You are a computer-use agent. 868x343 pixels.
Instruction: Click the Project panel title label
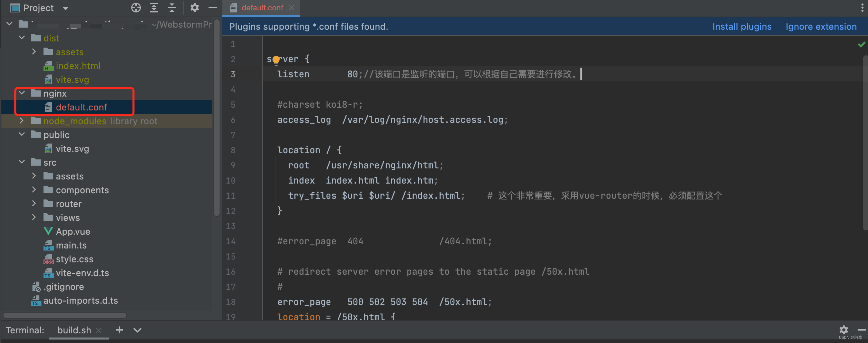pyautogui.click(x=38, y=8)
